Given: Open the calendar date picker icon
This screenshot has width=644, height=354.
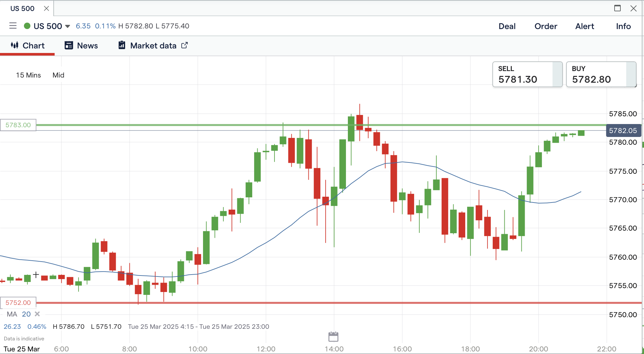Looking at the screenshot, I should pyautogui.click(x=333, y=337).
